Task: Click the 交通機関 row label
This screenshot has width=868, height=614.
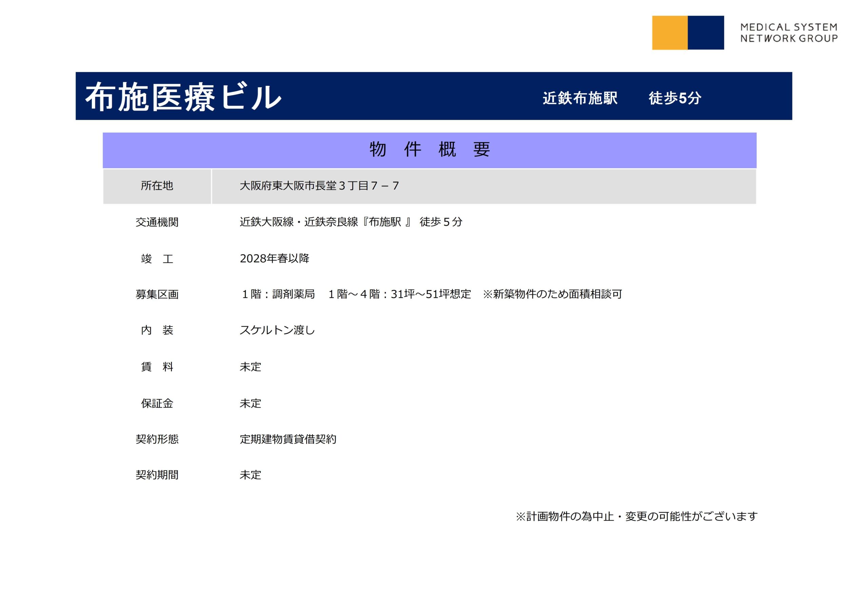Action: [157, 222]
